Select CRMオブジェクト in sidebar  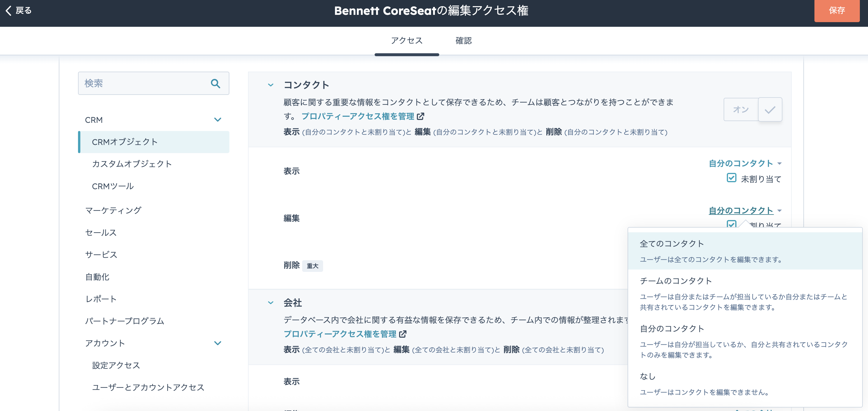(154, 142)
